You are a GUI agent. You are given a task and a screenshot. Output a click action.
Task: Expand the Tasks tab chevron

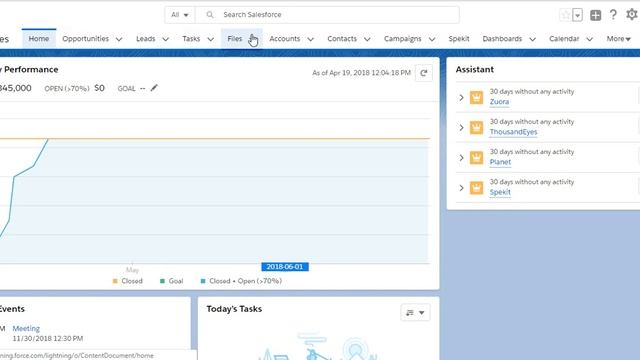click(x=211, y=39)
